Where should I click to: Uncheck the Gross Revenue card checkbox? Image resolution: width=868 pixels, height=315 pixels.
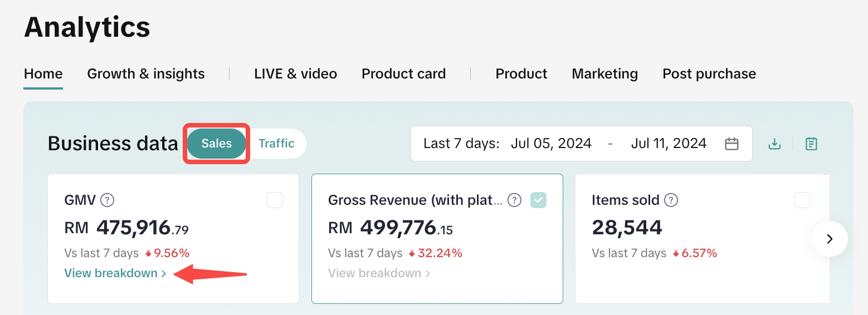tap(538, 200)
